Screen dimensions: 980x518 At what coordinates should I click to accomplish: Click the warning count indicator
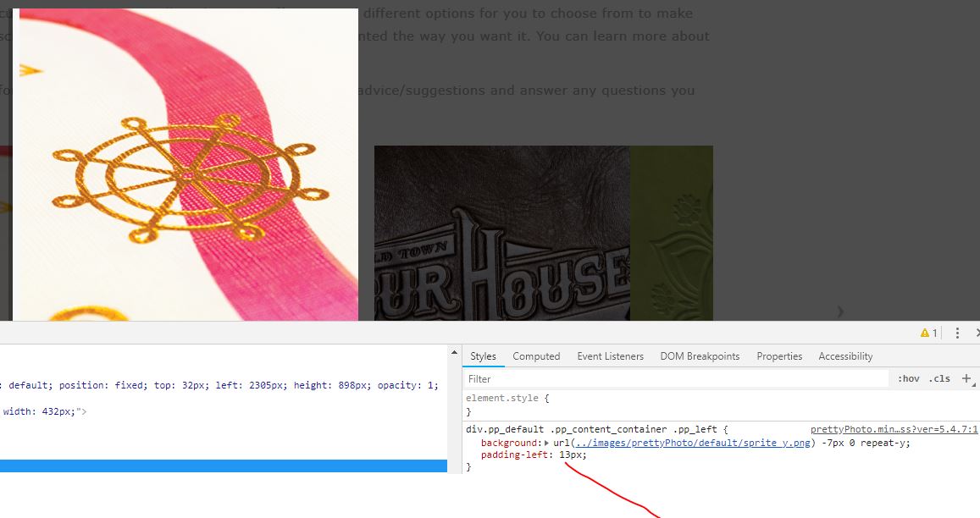tap(928, 333)
